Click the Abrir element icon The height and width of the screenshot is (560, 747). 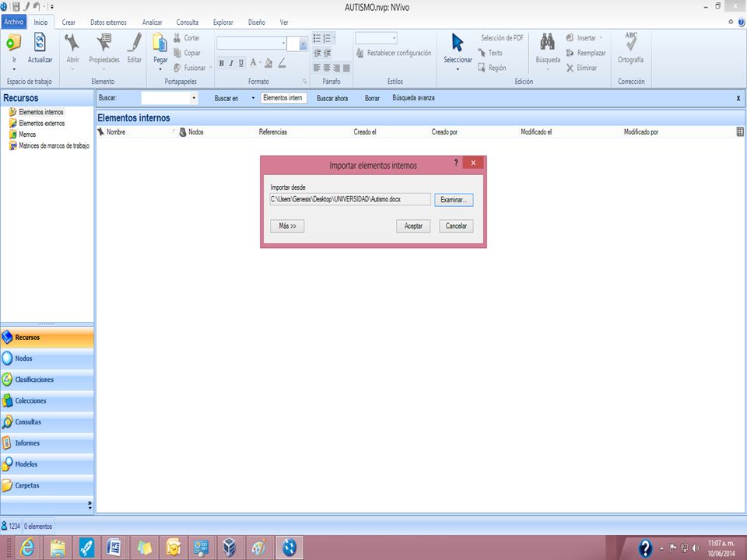coord(72,42)
